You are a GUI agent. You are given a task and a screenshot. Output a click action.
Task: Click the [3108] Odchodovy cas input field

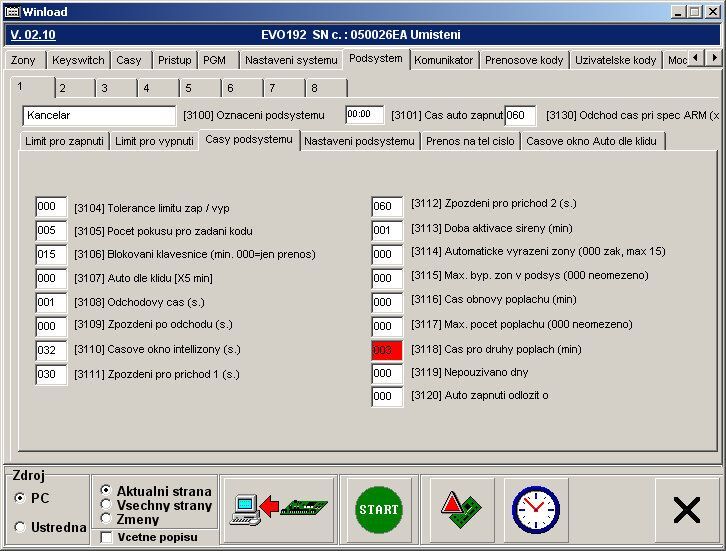click(50, 302)
